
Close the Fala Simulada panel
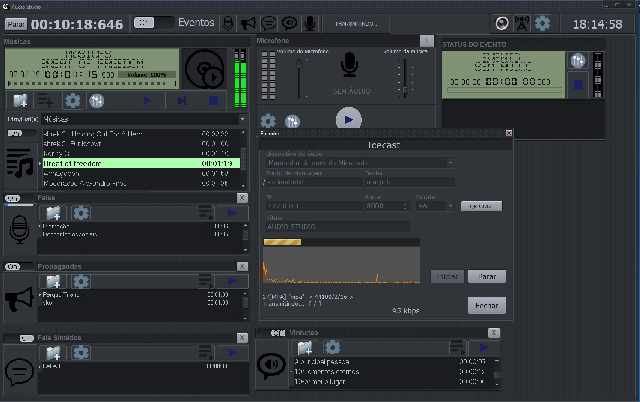242,338
